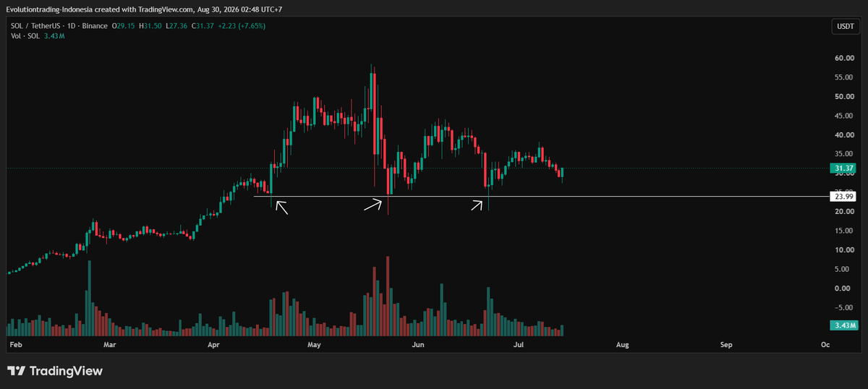
Task: Click the 3.43M volume label on the price axis
Action: click(x=845, y=325)
